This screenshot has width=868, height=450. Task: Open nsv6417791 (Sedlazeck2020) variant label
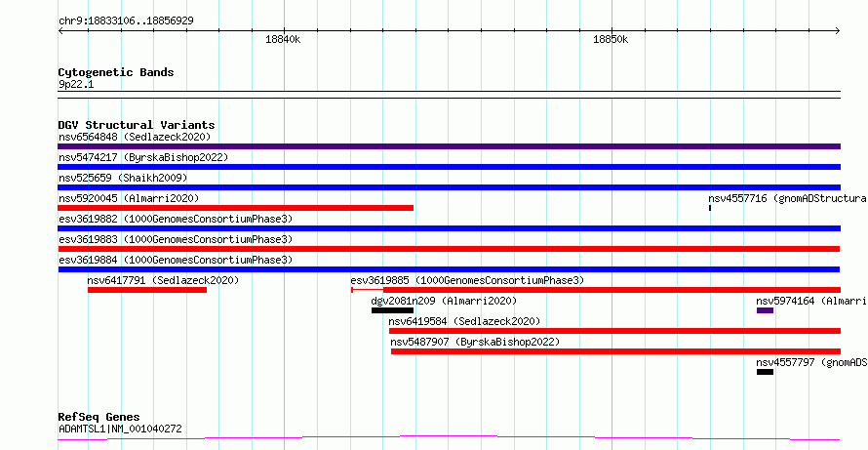pyautogui.click(x=163, y=280)
